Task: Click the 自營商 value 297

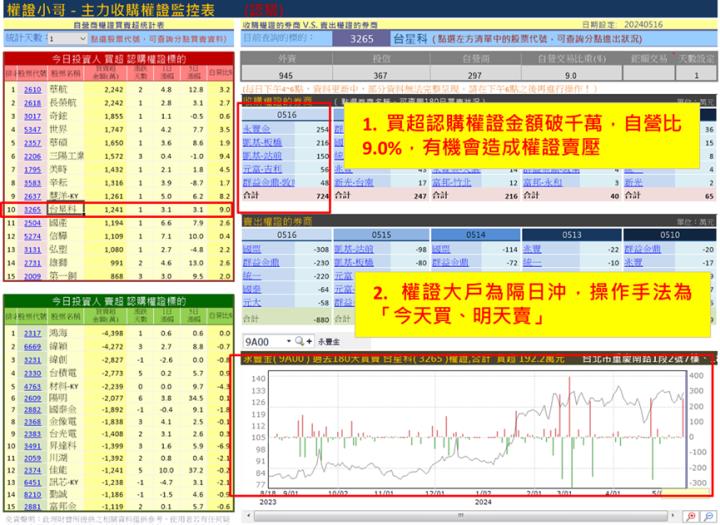Action: [474, 75]
